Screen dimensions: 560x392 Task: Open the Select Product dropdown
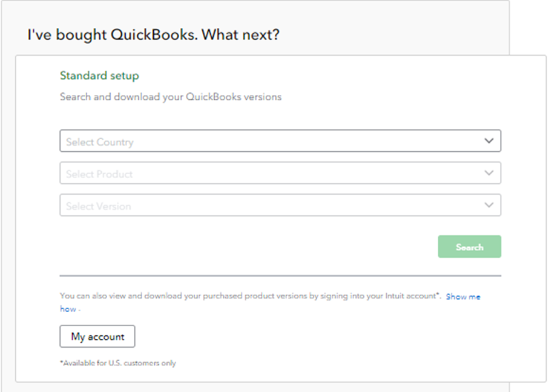[x=280, y=173]
